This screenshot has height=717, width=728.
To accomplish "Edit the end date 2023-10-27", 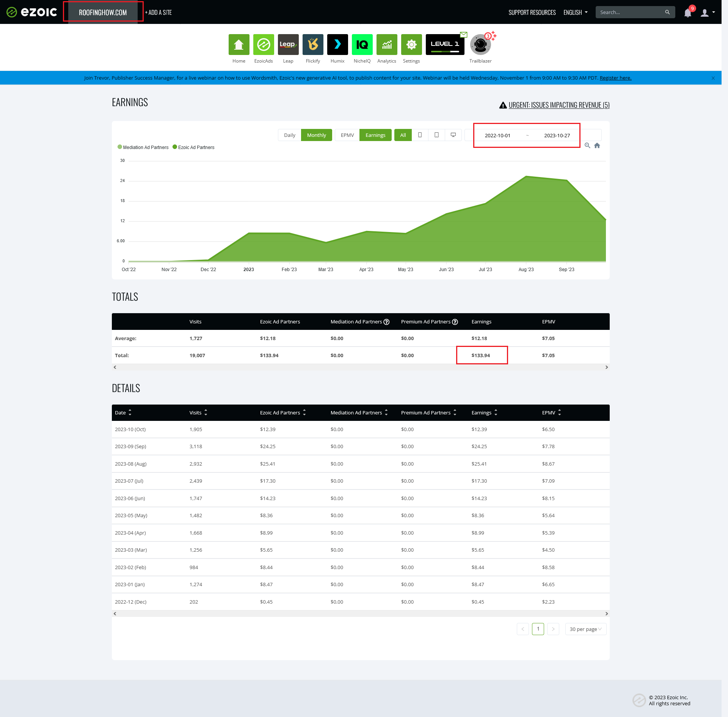I will [x=557, y=135].
